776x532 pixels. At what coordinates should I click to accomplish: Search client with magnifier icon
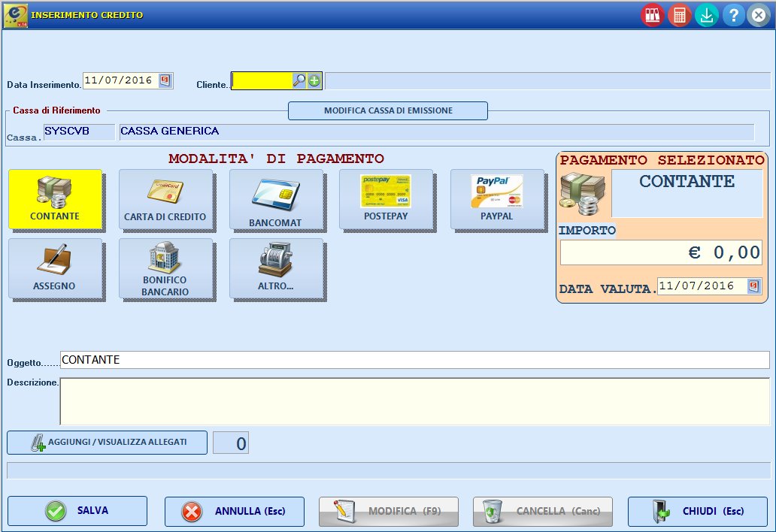tap(299, 80)
